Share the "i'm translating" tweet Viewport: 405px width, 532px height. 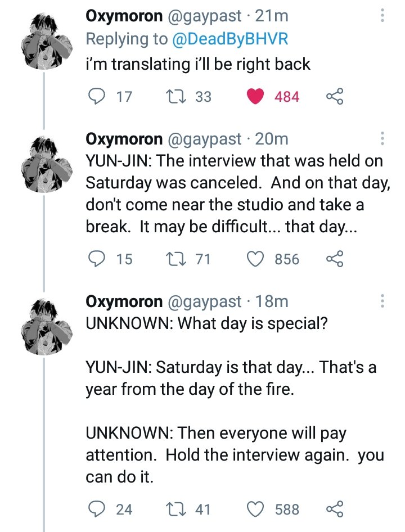334,97
